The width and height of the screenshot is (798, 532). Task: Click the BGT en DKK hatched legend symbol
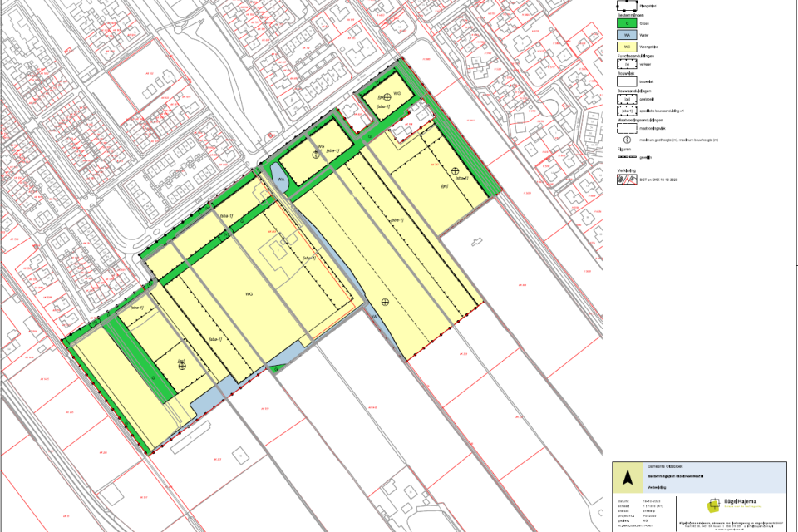pos(628,179)
